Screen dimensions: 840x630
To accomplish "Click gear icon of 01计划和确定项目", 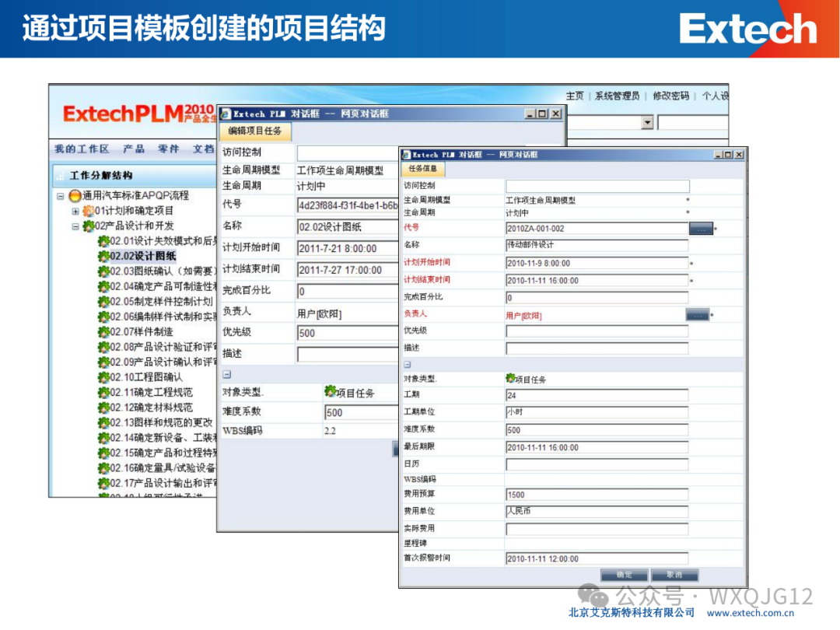I will pyautogui.click(x=89, y=211).
